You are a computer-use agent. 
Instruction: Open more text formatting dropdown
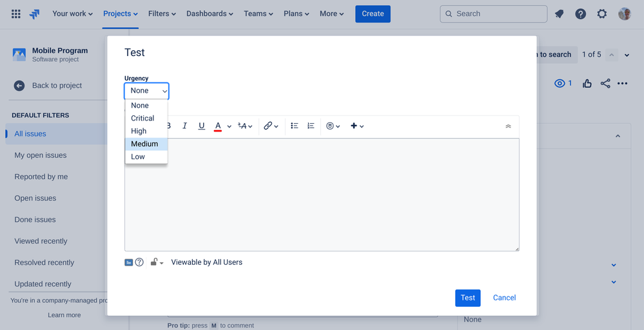[245, 126]
